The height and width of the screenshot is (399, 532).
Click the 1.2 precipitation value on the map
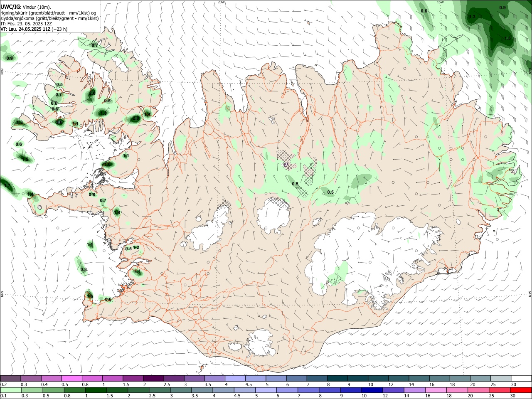coord(136,248)
